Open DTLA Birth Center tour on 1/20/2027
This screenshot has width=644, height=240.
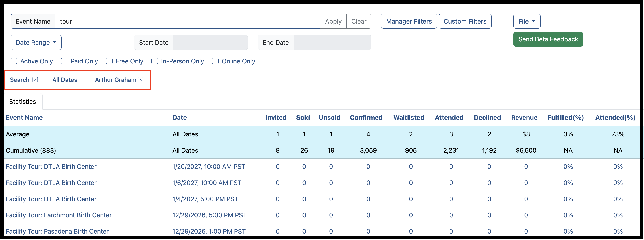pos(51,167)
